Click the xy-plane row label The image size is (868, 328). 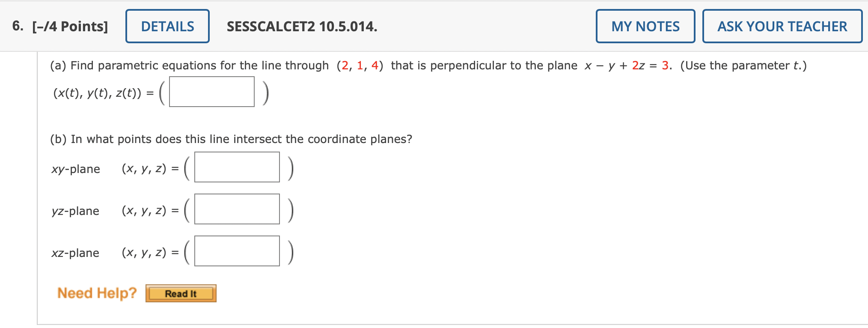tap(75, 169)
